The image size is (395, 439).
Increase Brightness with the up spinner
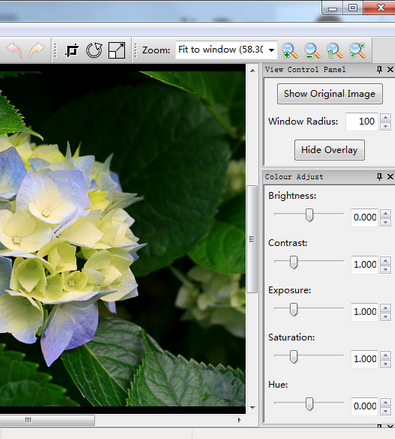(x=386, y=214)
